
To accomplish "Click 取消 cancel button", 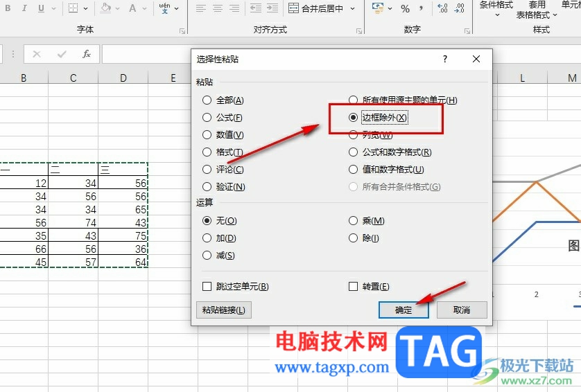I will point(462,310).
